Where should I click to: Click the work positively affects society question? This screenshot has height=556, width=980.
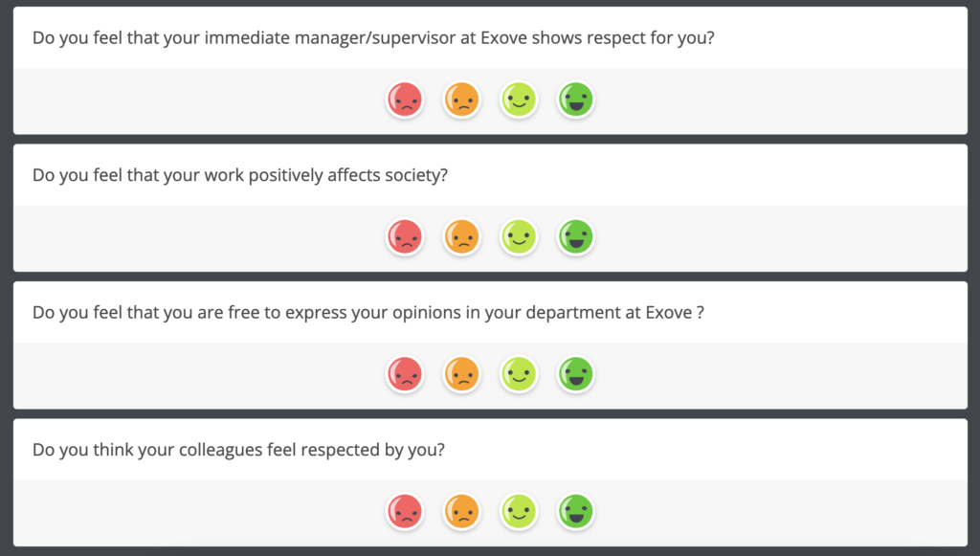coord(240,175)
